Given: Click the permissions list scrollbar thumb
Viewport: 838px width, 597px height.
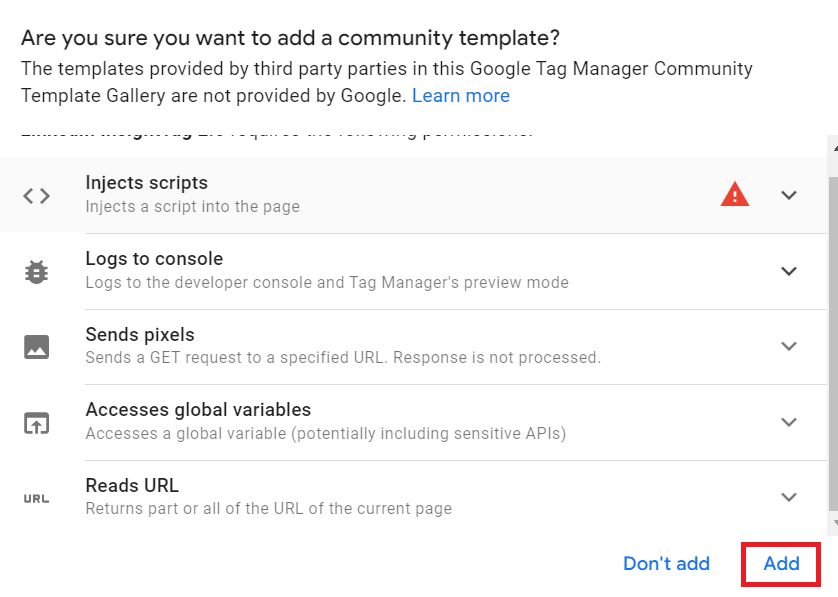Looking at the screenshot, I should 833,343.
